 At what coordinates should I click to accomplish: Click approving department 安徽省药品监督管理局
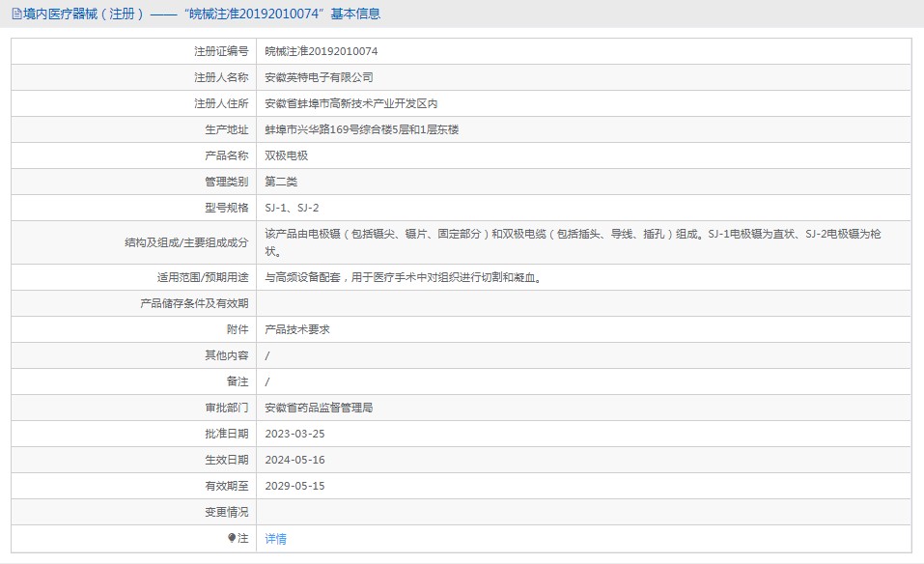(319, 408)
